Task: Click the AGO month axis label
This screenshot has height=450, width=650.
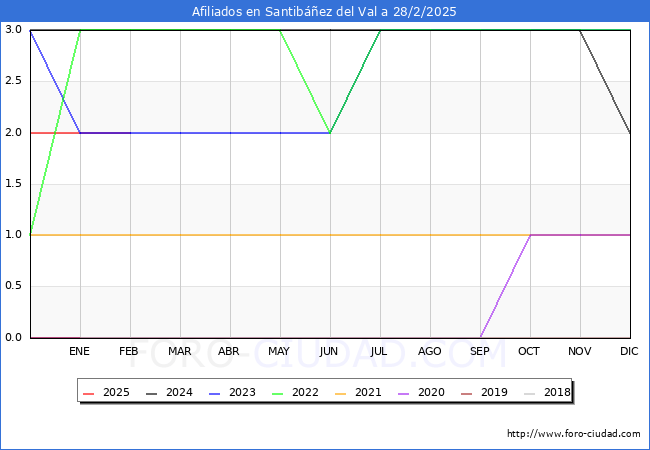Action: click(429, 351)
